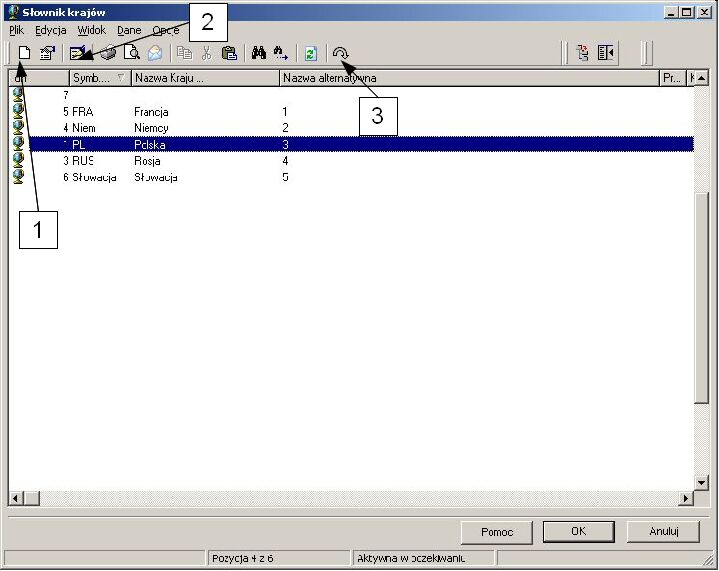Open the Edycja menu
This screenshot has width=719, height=571.
[x=51, y=30]
